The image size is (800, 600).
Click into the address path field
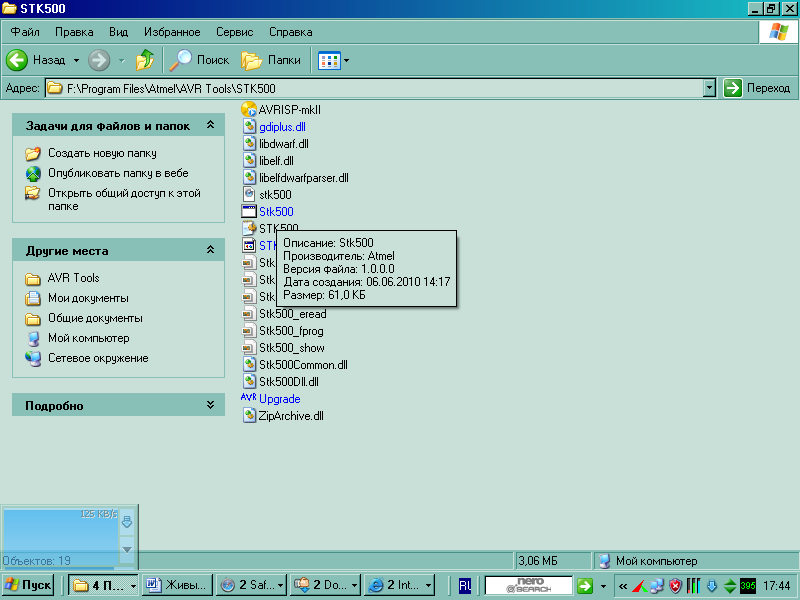375,88
